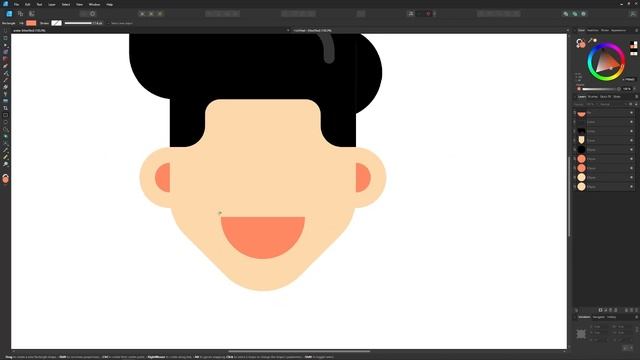Open the View menu
The height and width of the screenshot is (360, 640).
[x=79, y=4]
